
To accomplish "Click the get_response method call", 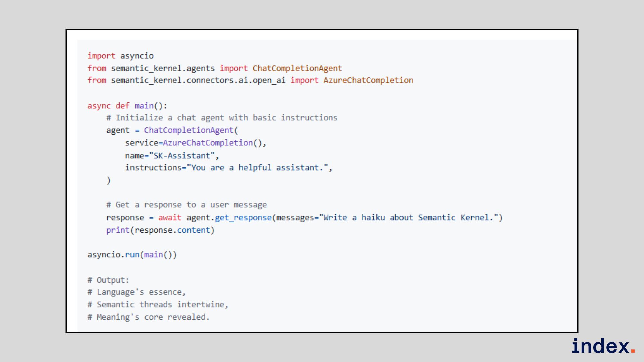I will point(243,218).
